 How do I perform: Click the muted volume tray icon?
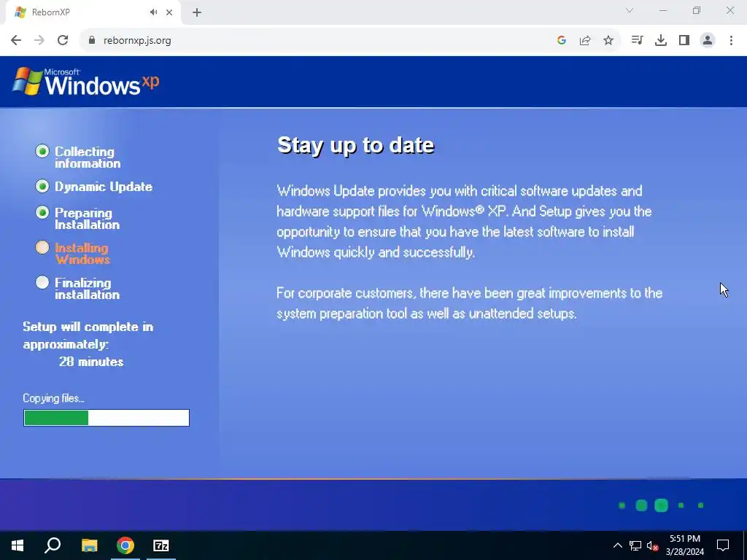tap(652, 545)
